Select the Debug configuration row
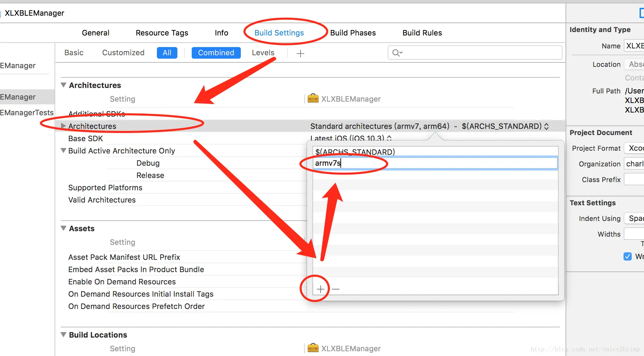Screen dimensions: 644x356 point(148,163)
